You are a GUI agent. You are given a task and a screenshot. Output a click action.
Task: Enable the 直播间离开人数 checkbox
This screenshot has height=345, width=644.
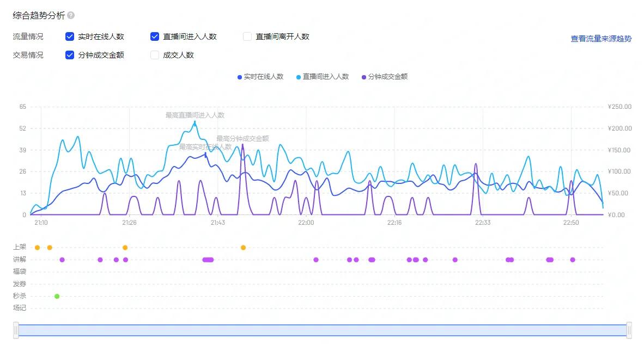click(x=246, y=36)
